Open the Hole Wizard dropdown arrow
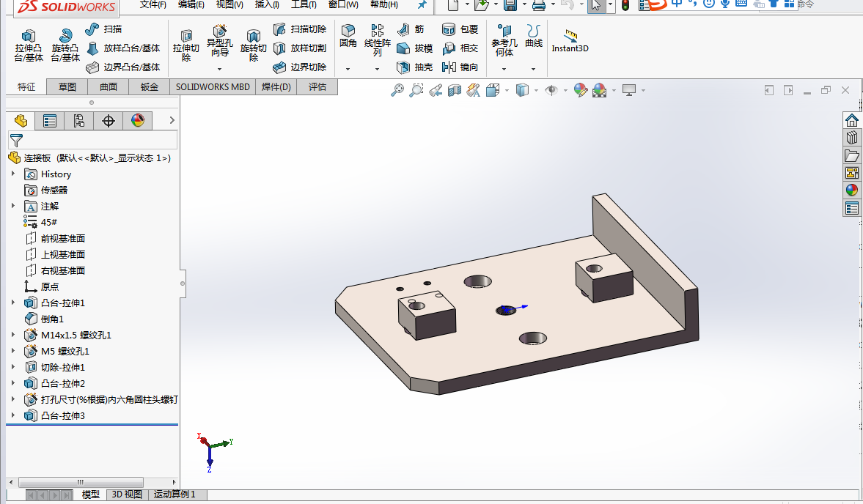863x504 pixels. [x=220, y=70]
